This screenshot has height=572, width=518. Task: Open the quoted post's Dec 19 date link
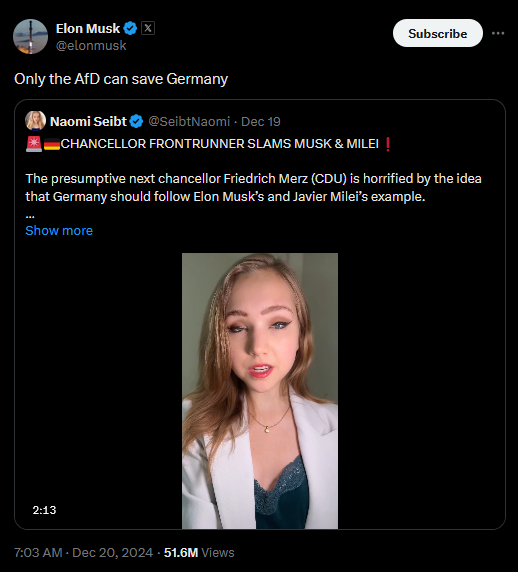(x=260, y=121)
